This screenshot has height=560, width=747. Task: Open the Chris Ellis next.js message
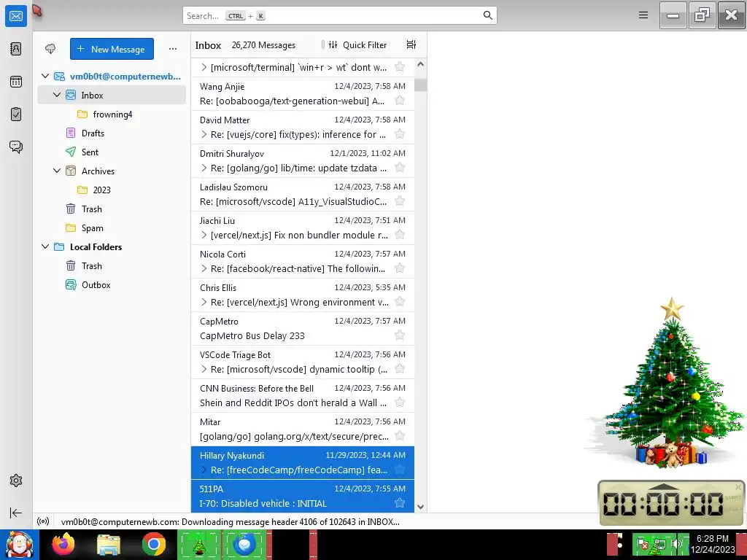pos(303,295)
